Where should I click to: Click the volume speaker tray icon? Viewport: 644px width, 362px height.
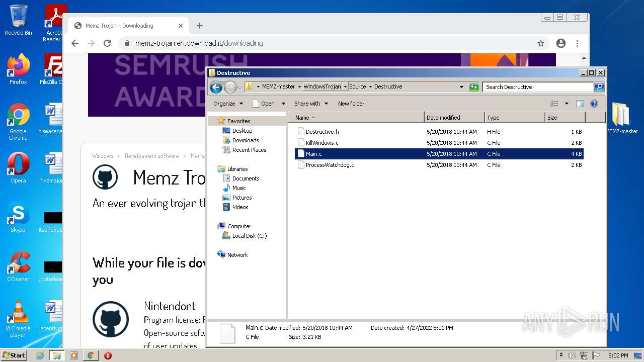(x=572, y=355)
